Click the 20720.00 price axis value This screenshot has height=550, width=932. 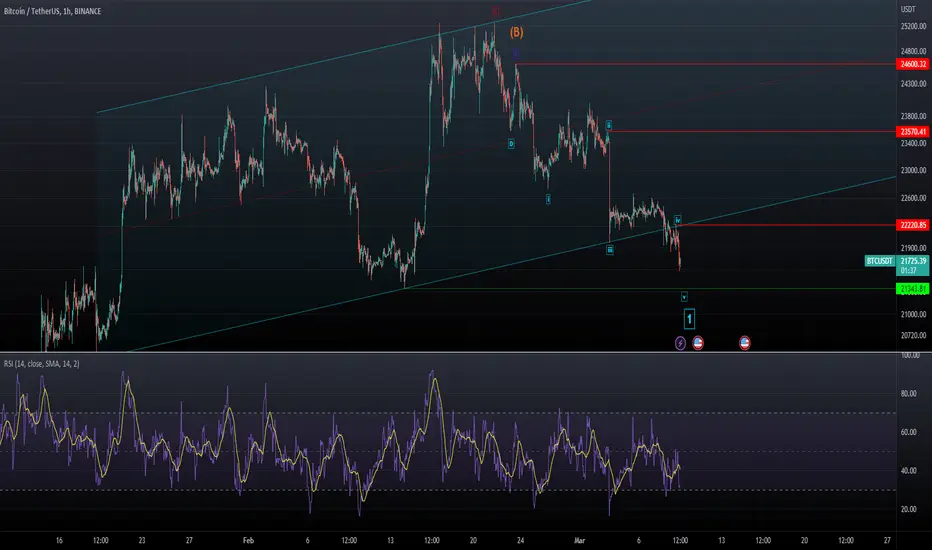pyautogui.click(x=913, y=335)
